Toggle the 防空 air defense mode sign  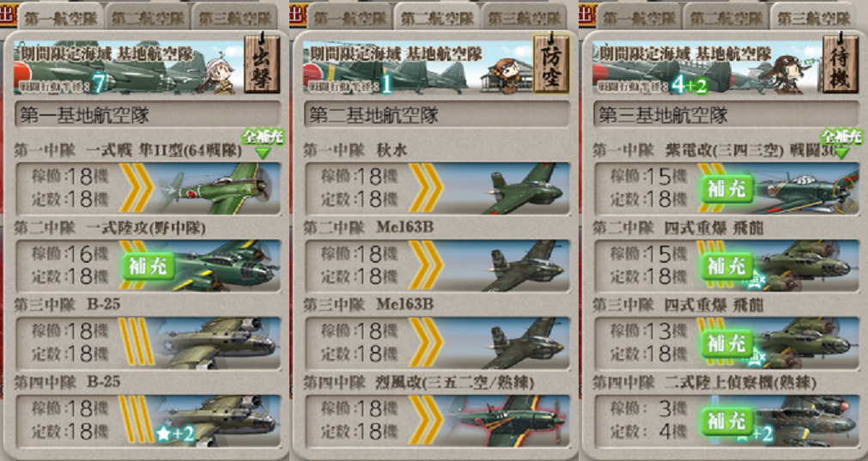(551, 63)
